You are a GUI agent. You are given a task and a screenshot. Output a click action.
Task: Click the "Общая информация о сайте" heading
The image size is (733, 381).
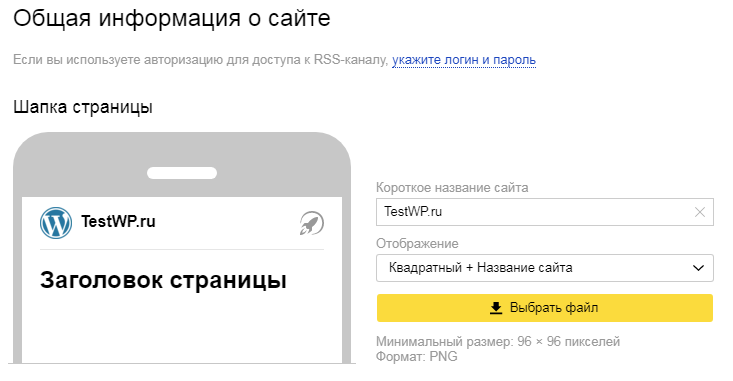click(172, 19)
